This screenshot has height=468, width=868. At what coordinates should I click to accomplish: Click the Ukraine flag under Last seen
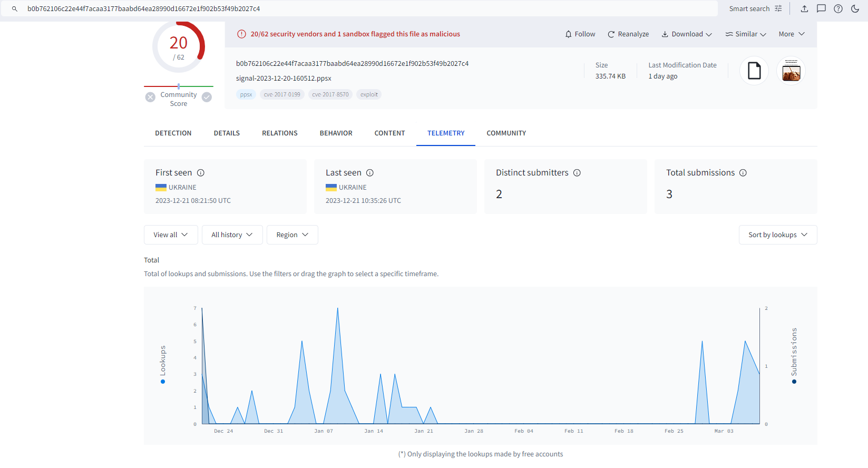pos(331,188)
